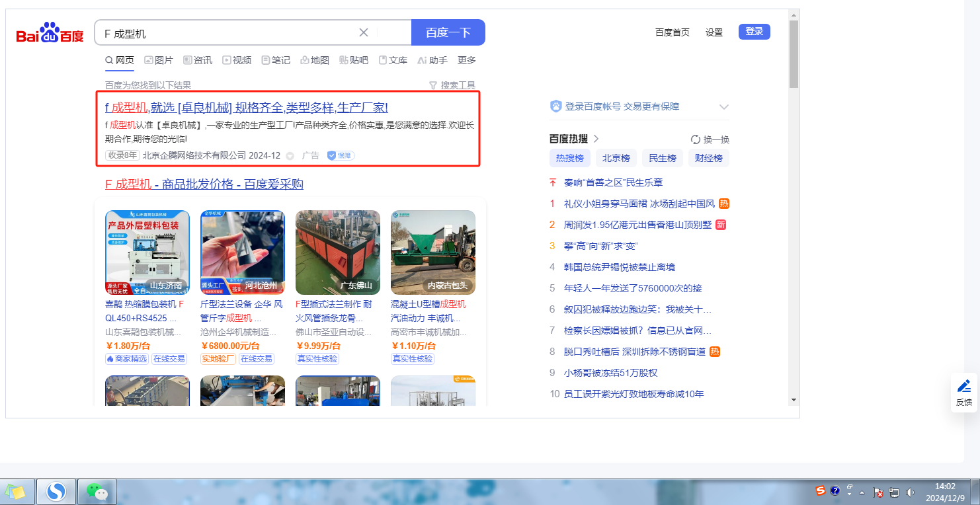This screenshot has height=505, width=980.
Task: Click the network connection tray icon
Action: (x=894, y=492)
